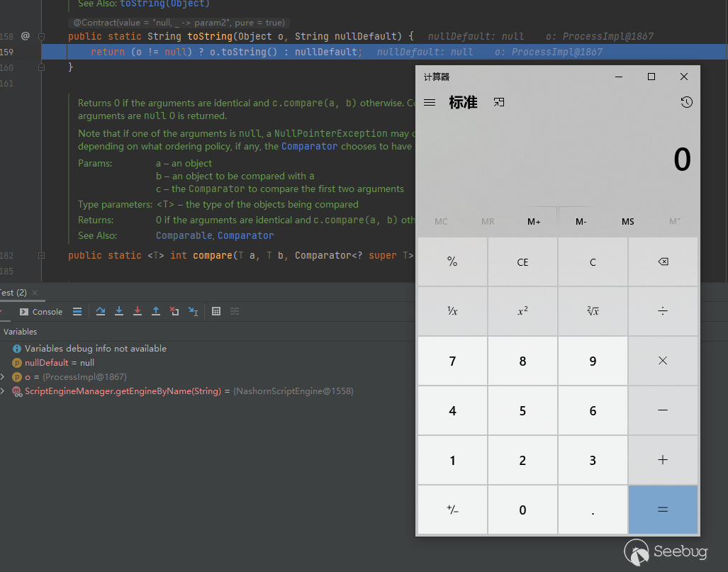Expand the collapsed compare method at line 182
728x572 pixels.
tap(41, 255)
